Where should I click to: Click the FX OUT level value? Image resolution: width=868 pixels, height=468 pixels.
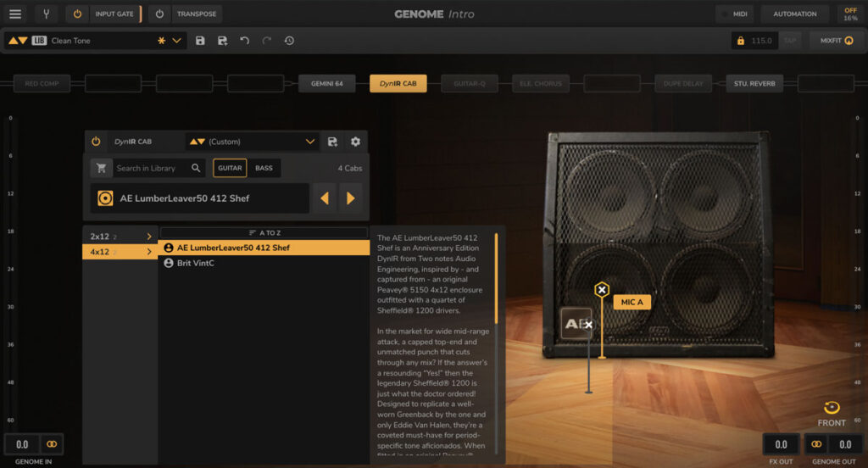pyautogui.click(x=781, y=444)
